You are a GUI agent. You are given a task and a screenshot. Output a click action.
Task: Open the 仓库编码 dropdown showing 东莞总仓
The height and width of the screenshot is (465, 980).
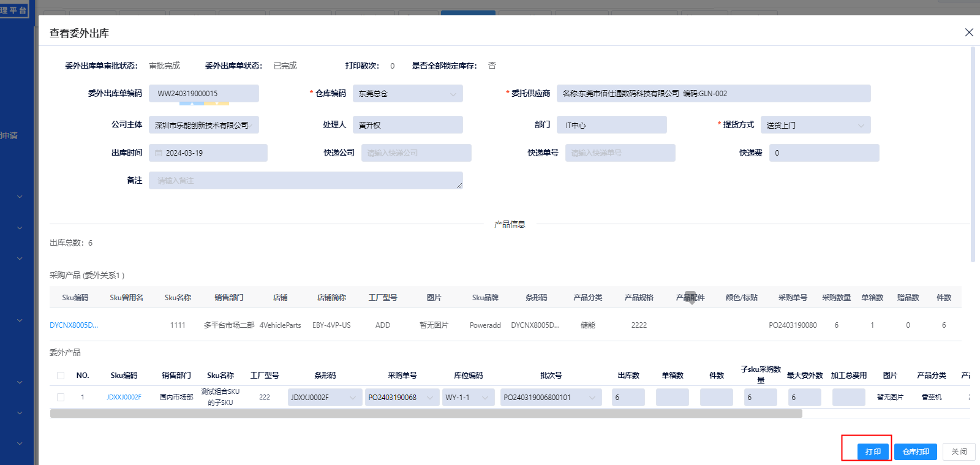pos(408,94)
